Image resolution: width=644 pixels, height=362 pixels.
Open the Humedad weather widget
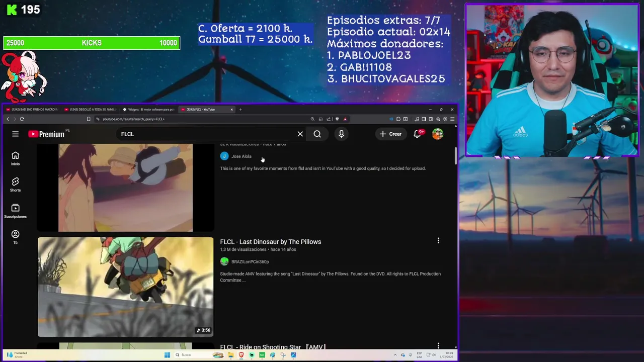pos(17,354)
